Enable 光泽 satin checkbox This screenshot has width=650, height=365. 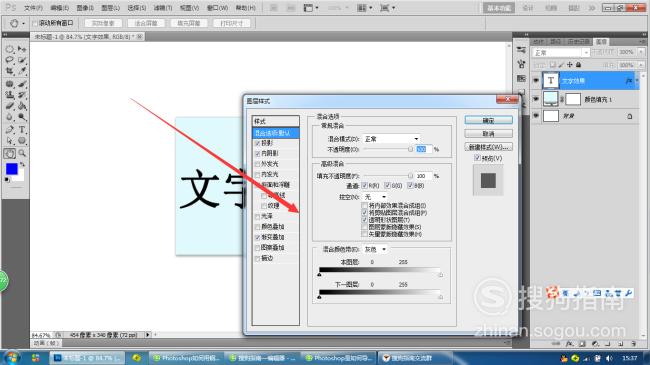pos(257,217)
